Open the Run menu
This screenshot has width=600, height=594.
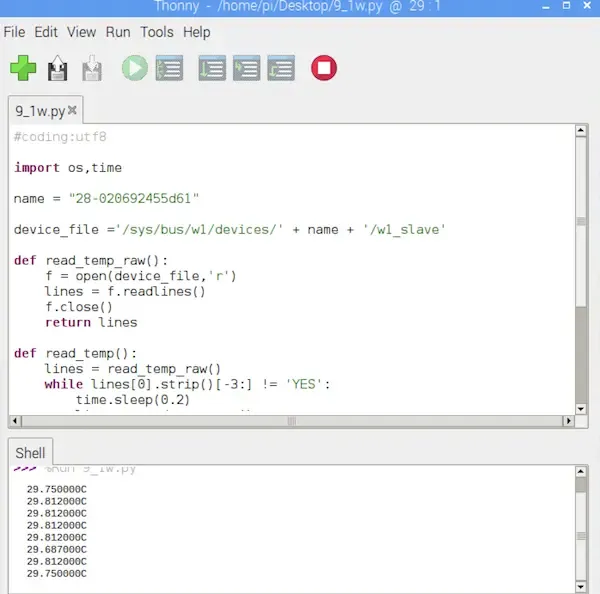pos(118,32)
